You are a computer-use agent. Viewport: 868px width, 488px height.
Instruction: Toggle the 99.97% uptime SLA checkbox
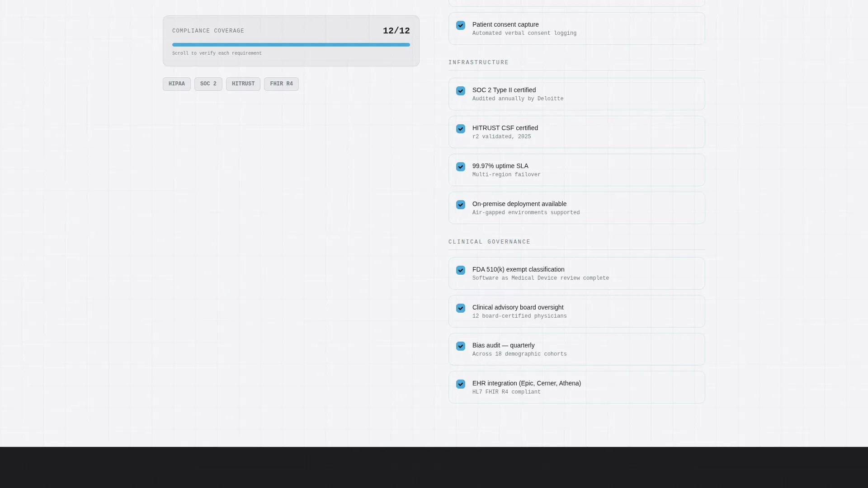461,167
